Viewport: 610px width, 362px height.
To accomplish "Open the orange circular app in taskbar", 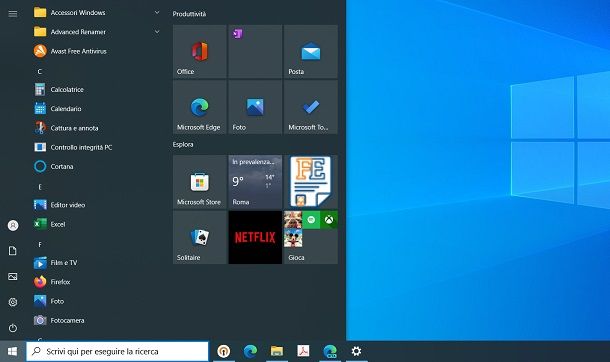I will (224, 352).
